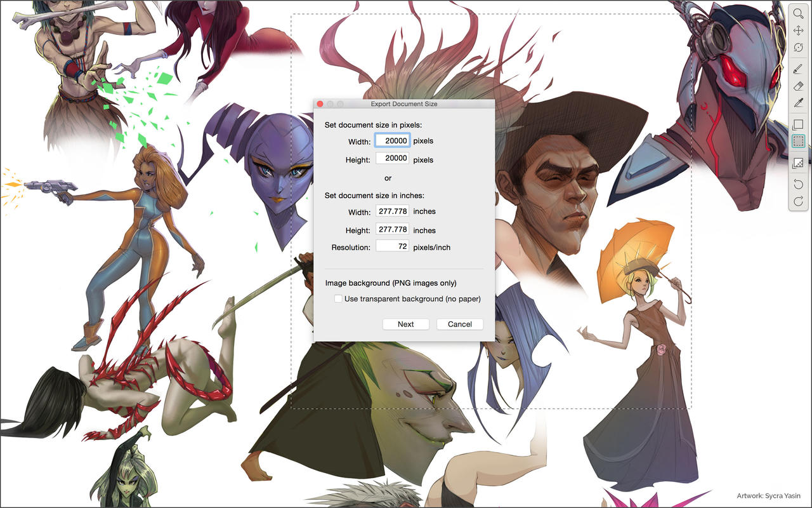
Task: Toggle the dashed rectangle selection tool
Action: (x=798, y=142)
